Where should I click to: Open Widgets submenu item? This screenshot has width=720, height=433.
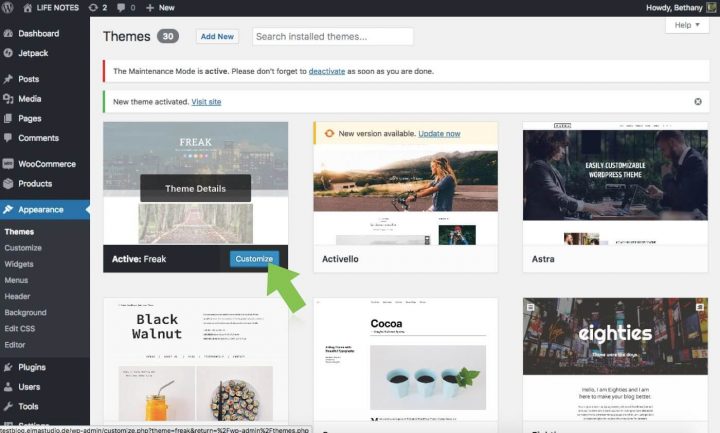[19, 264]
